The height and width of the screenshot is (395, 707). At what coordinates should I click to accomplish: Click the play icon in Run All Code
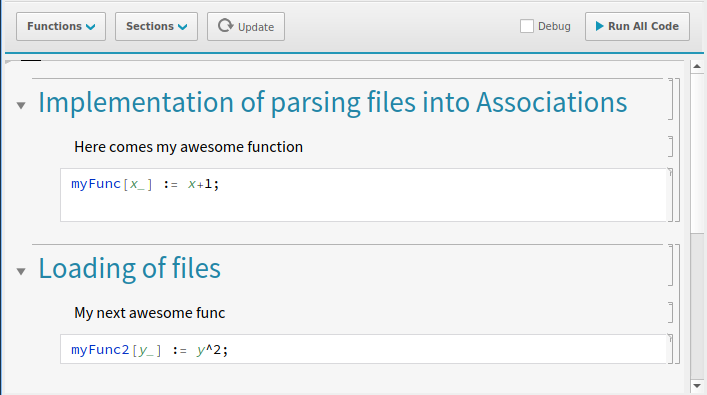pos(599,26)
